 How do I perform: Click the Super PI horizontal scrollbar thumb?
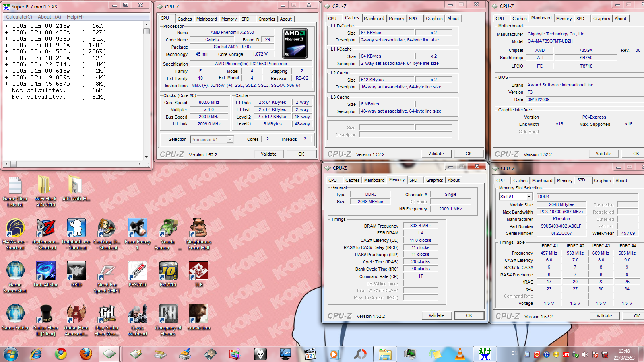point(13,164)
